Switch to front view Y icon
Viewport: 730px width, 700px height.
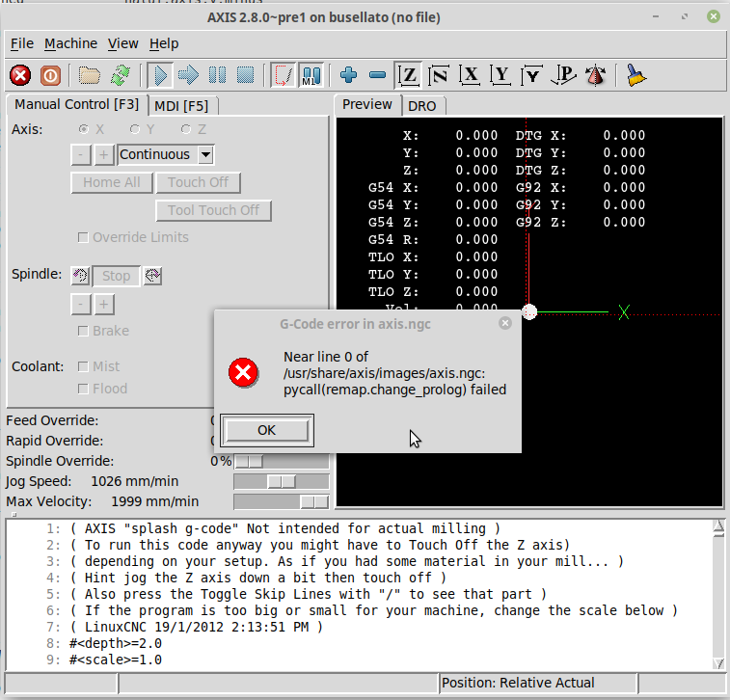500,75
